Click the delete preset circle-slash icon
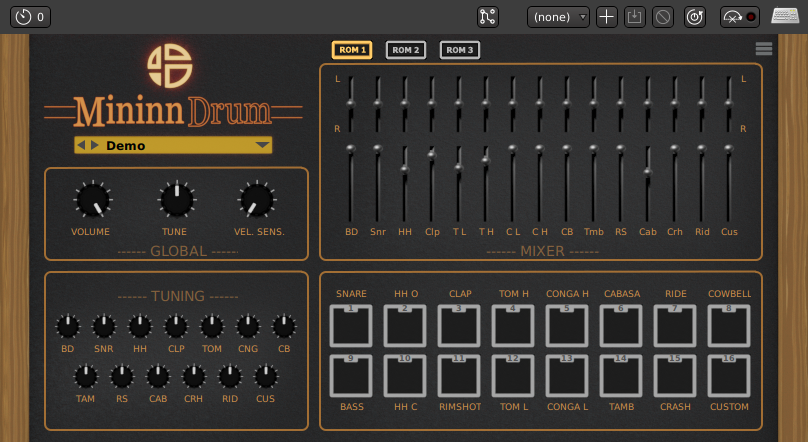The height and width of the screenshot is (442, 808). coord(663,17)
